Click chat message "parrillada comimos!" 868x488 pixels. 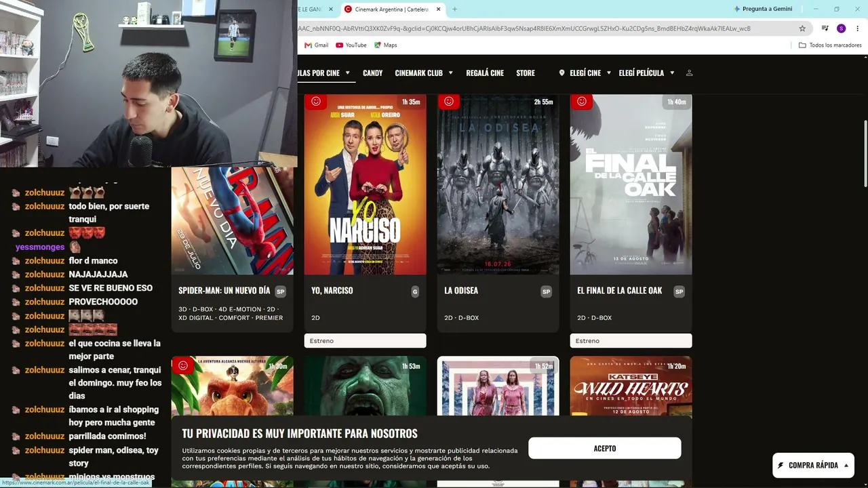(107, 436)
